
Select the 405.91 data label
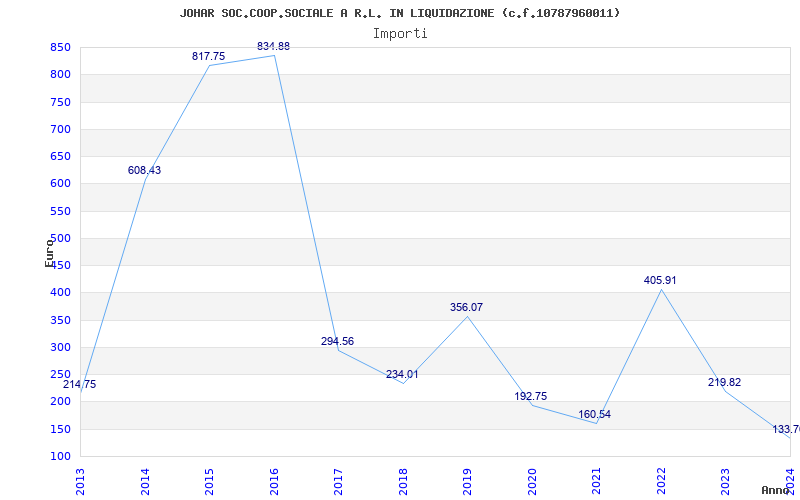(660, 281)
